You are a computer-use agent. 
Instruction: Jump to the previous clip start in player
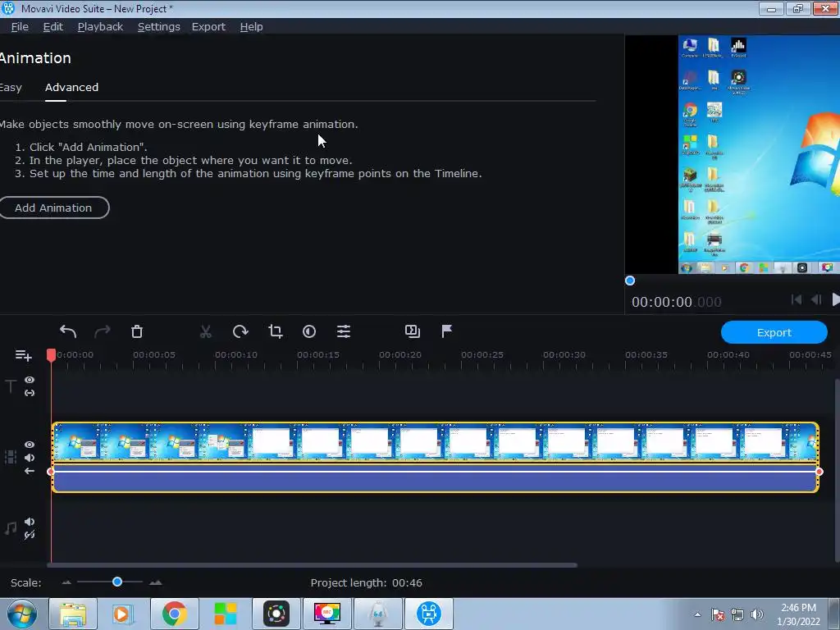797,300
